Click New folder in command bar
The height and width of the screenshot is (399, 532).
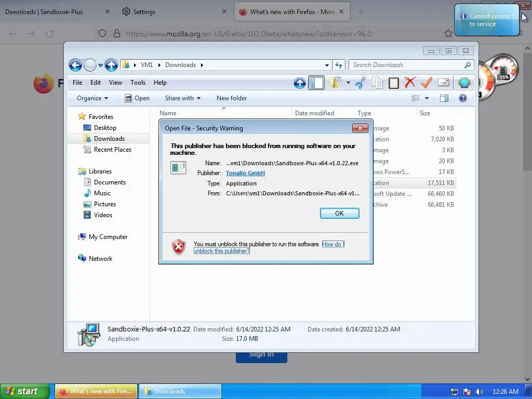coord(232,98)
